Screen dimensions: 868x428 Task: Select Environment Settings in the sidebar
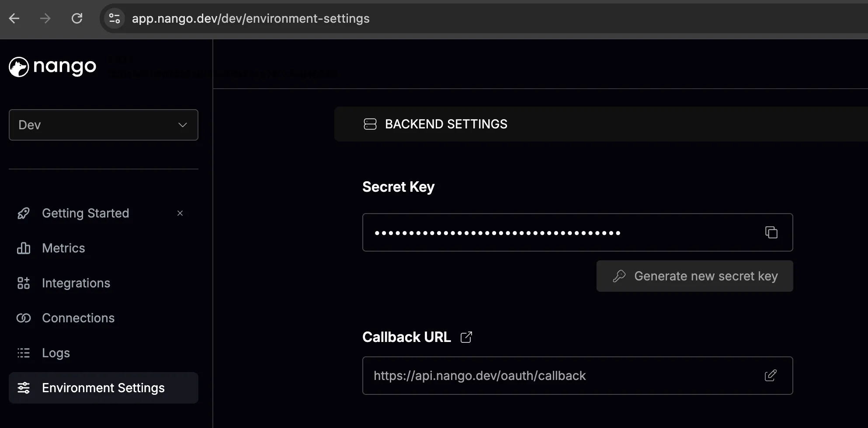pyautogui.click(x=104, y=388)
